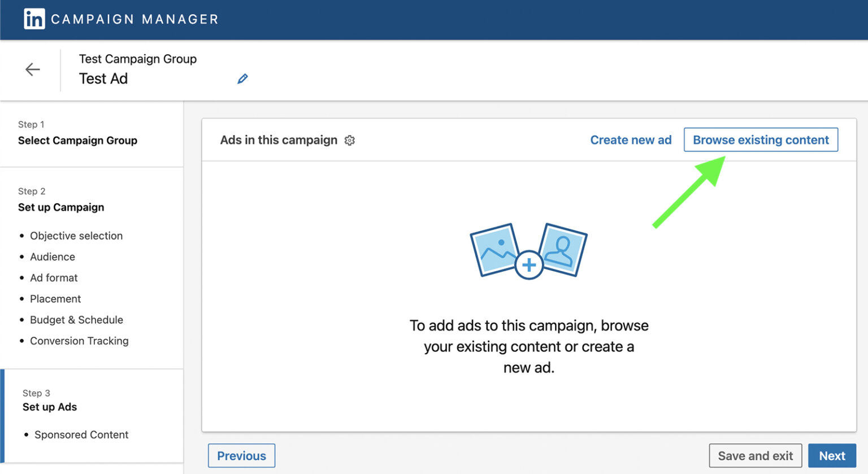This screenshot has width=868, height=474.
Task: Click the LinkedIn logo in the header
Action: pyautogui.click(x=34, y=19)
